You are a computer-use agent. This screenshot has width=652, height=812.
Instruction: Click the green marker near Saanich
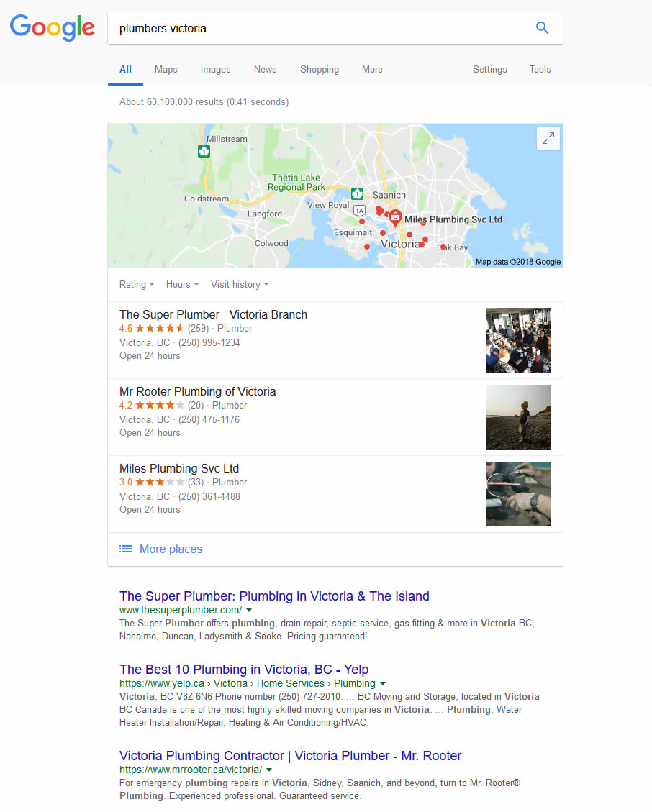357,193
